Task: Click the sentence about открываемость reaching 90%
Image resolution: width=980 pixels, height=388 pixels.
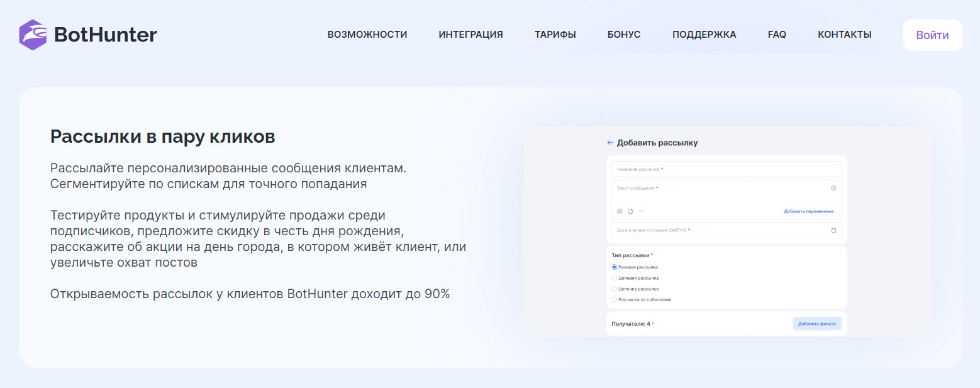Action: (x=250, y=294)
